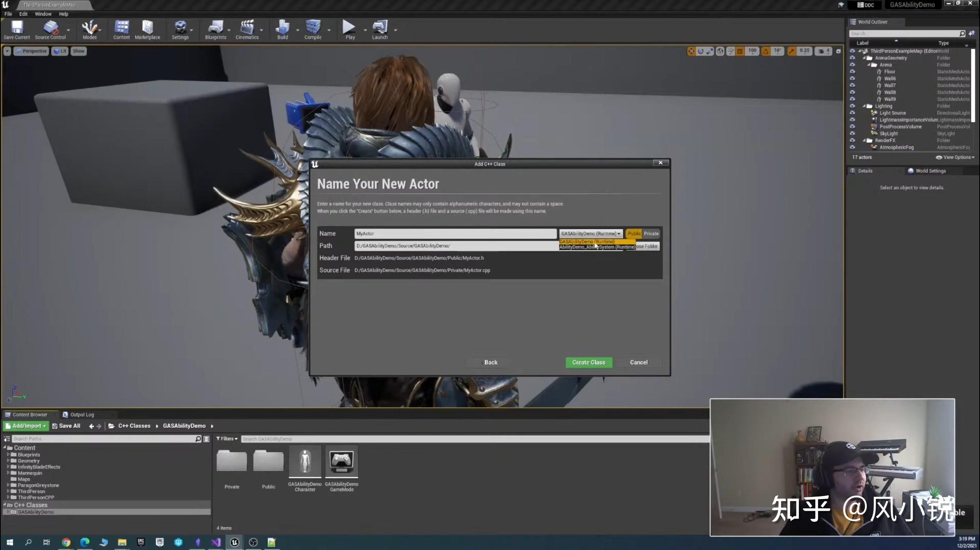This screenshot has width=980, height=550.
Task: Open the Marketplace from the toolbar
Action: point(147,29)
